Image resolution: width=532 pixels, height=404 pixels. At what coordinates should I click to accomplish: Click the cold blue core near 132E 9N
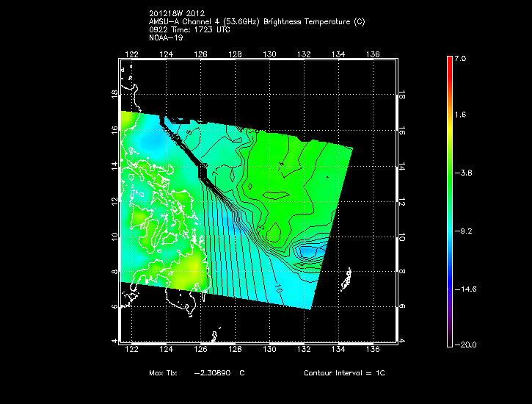coord(307,251)
